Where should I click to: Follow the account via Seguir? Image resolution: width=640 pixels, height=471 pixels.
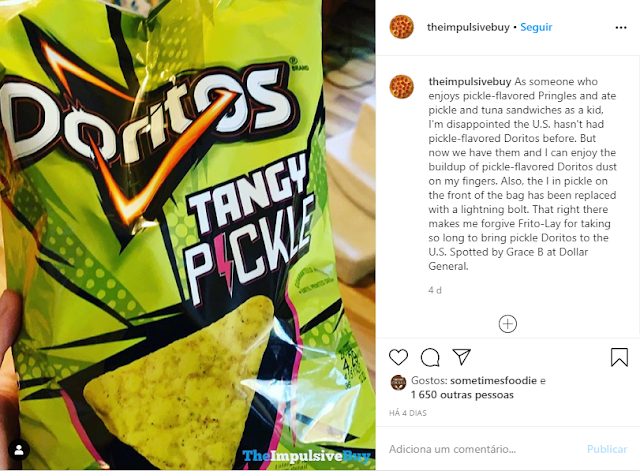click(x=536, y=27)
